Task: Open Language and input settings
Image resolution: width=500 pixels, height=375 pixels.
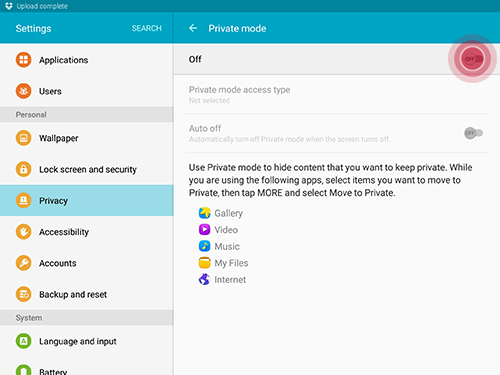Action: tap(87, 341)
